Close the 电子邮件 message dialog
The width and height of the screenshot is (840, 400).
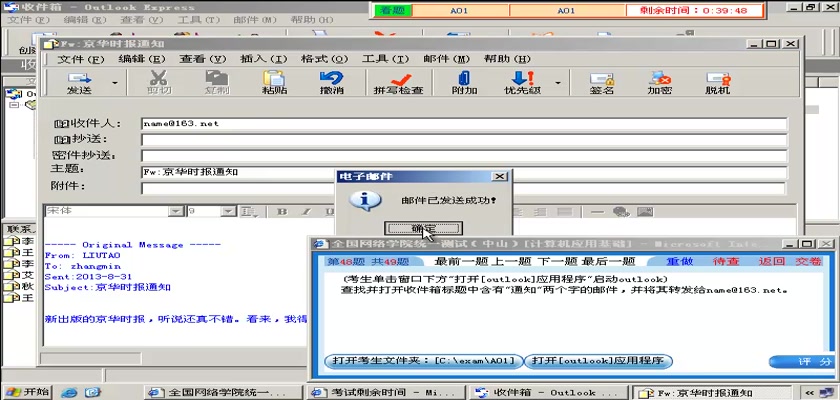(499, 176)
